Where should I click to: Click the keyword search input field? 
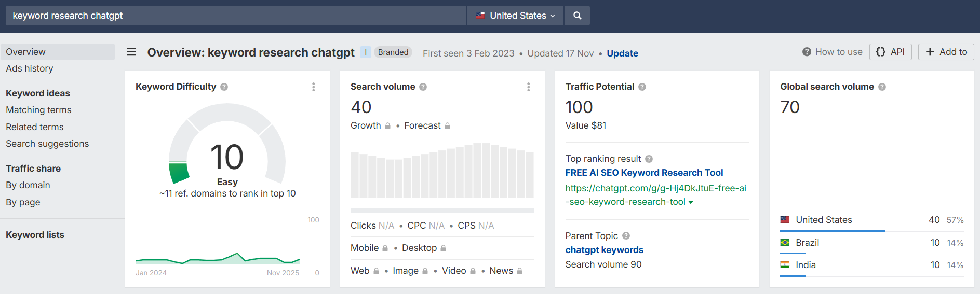click(x=236, y=16)
